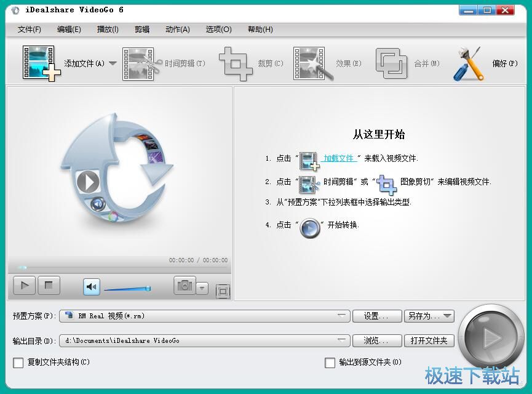This screenshot has width=532, height=394.
Task: Open the 另存为 dropdown arrow
Action: 448,316
